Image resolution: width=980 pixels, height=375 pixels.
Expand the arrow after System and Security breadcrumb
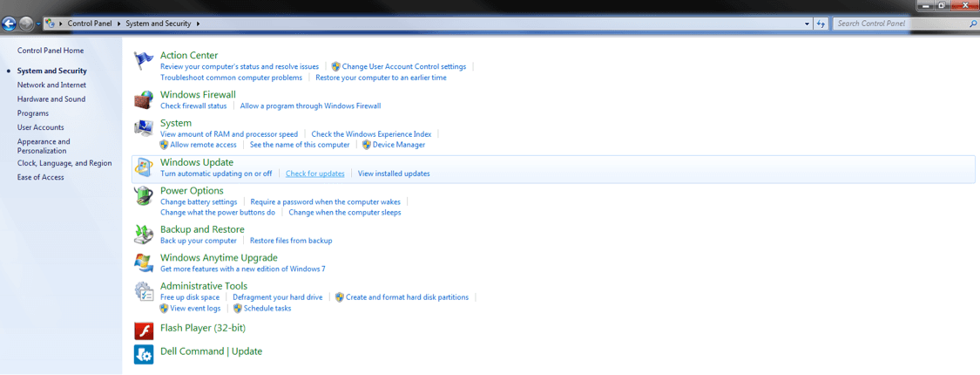point(198,24)
